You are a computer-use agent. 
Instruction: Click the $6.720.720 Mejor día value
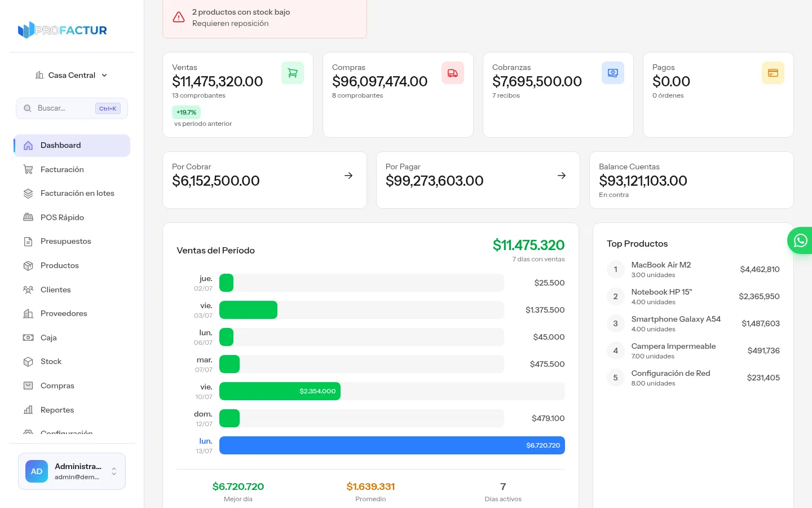point(238,487)
